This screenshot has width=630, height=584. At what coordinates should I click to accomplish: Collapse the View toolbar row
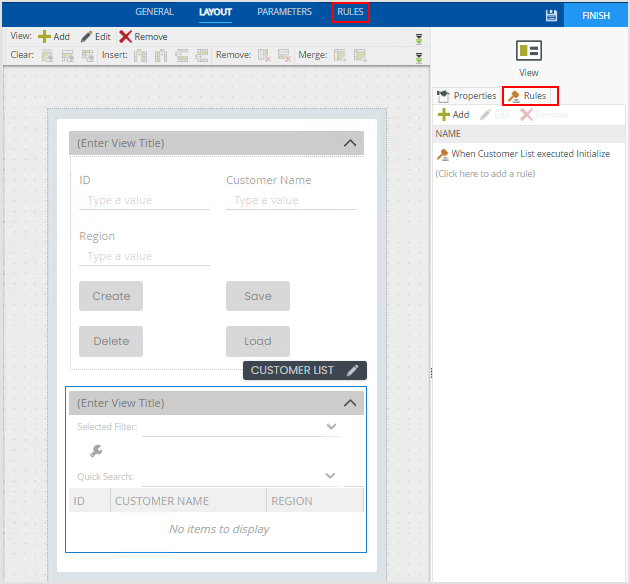tap(419, 37)
